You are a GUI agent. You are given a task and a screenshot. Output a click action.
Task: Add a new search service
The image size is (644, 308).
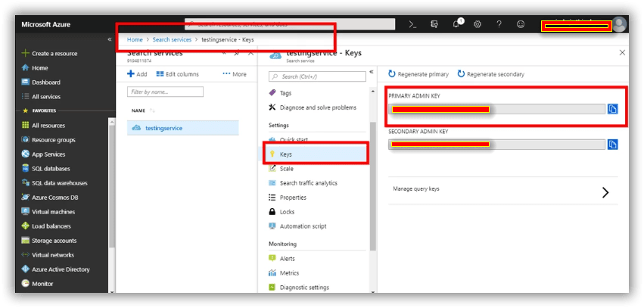137,74
